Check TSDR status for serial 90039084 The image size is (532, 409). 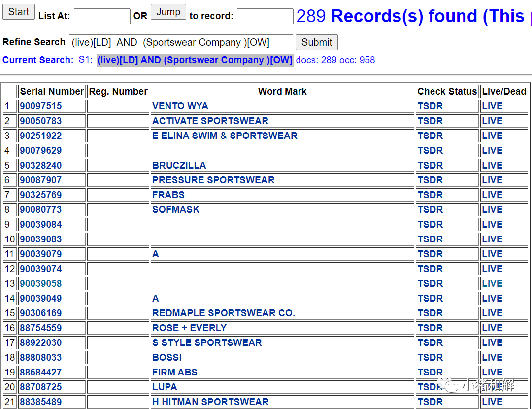coord(430,224)
